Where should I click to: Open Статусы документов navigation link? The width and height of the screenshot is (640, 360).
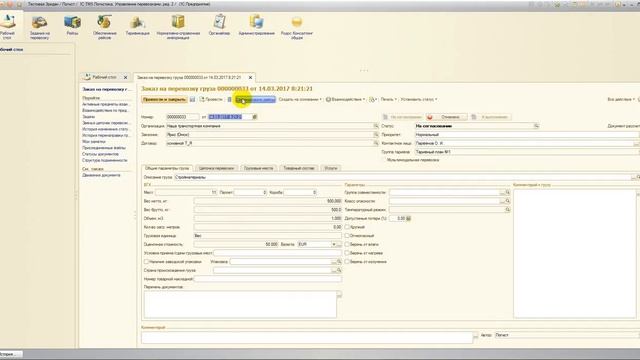point(100,154)
